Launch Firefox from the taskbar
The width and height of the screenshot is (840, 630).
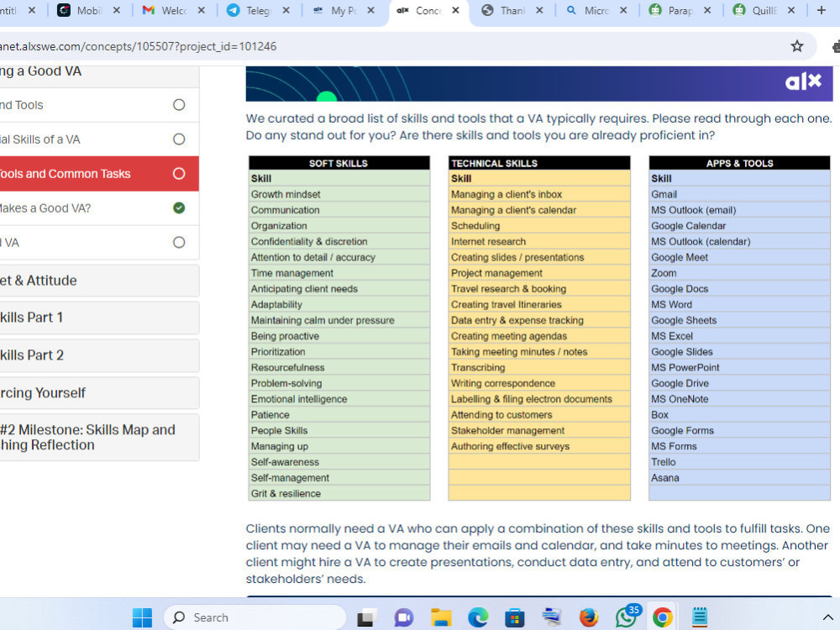coord(588,617)
